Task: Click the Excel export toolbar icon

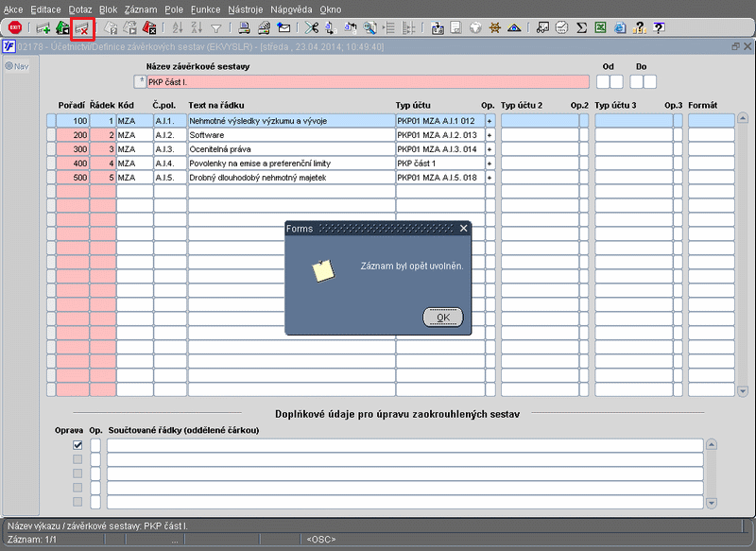Action: click(x=600, y=28)
